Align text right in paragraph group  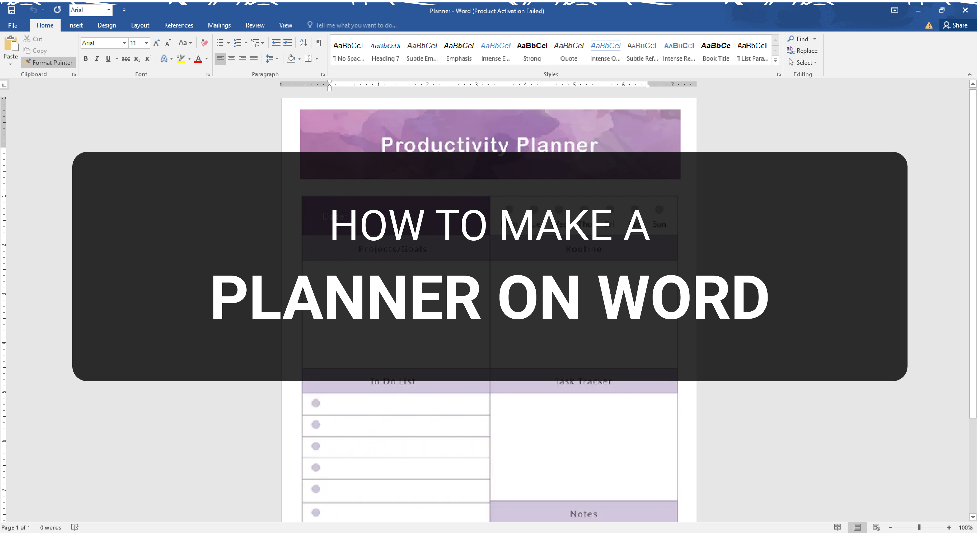point(243,59)
